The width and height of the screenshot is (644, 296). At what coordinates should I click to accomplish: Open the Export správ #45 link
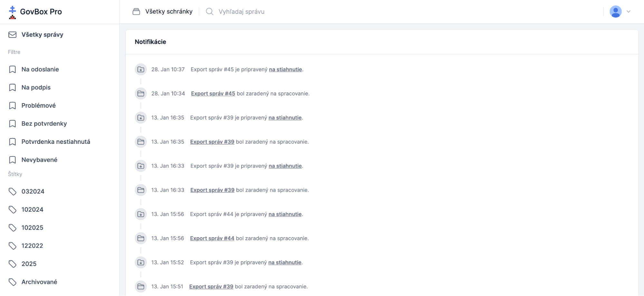(213, 94)
